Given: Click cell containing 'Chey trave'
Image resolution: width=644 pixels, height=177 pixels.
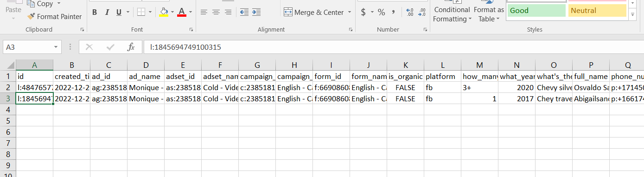Looking at the screenshot, I should (554, 98).
